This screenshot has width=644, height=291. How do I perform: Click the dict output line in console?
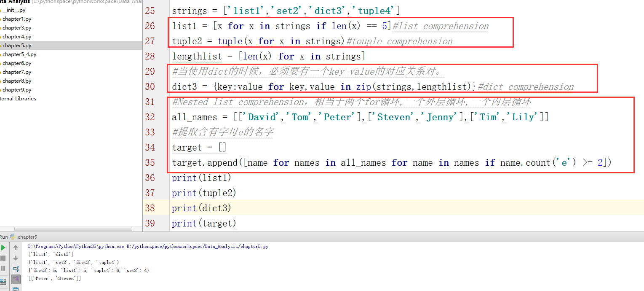88,270
